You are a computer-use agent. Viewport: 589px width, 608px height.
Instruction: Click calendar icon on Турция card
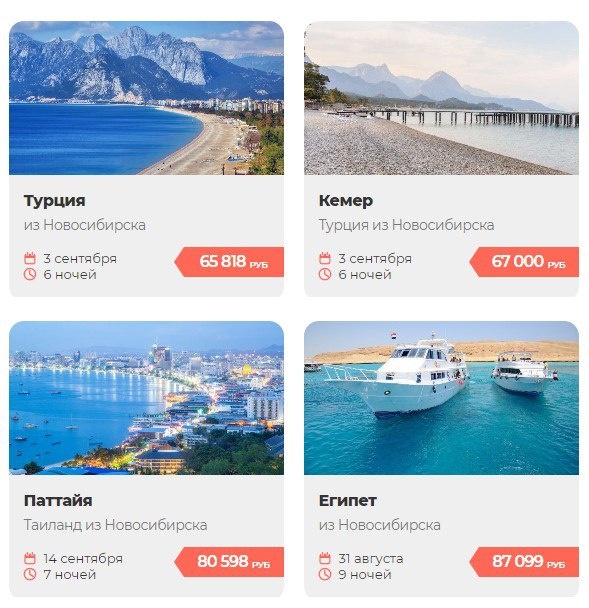tap(30, 258)
